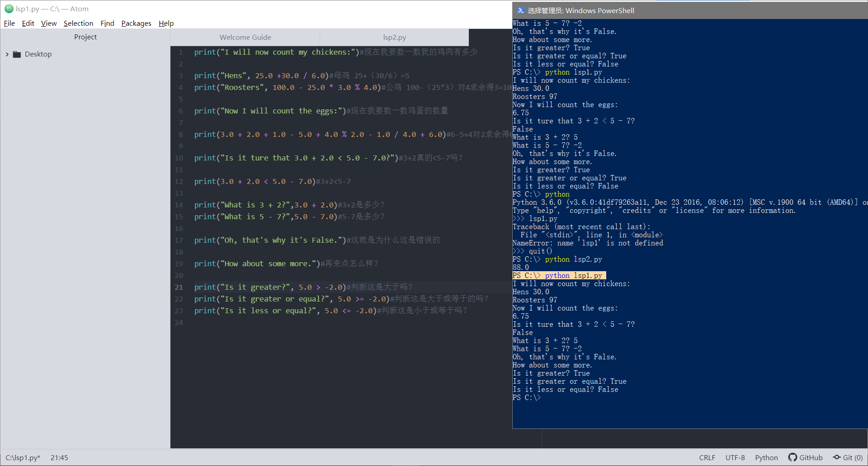This screenshot has width=868, height=466.
Task: Click the Git (0) status label
Action: pyautogui.click(x=853, y=457)
